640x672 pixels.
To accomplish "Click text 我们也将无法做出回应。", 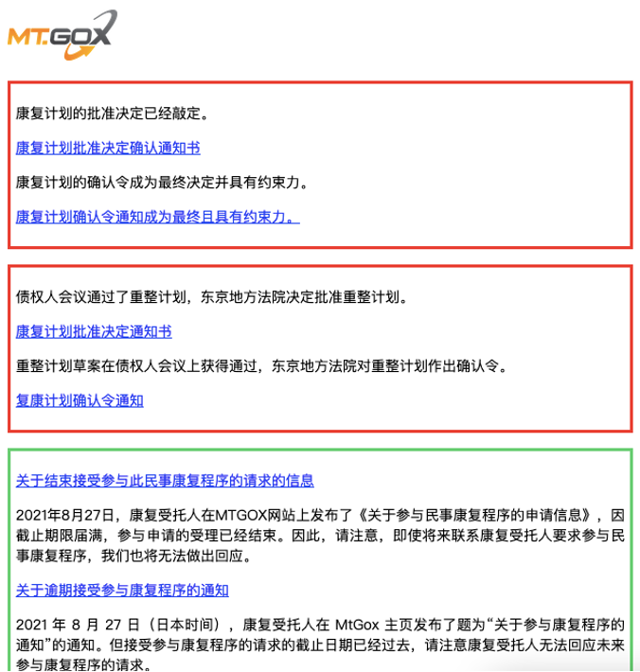I will click(x=177, y=556).
